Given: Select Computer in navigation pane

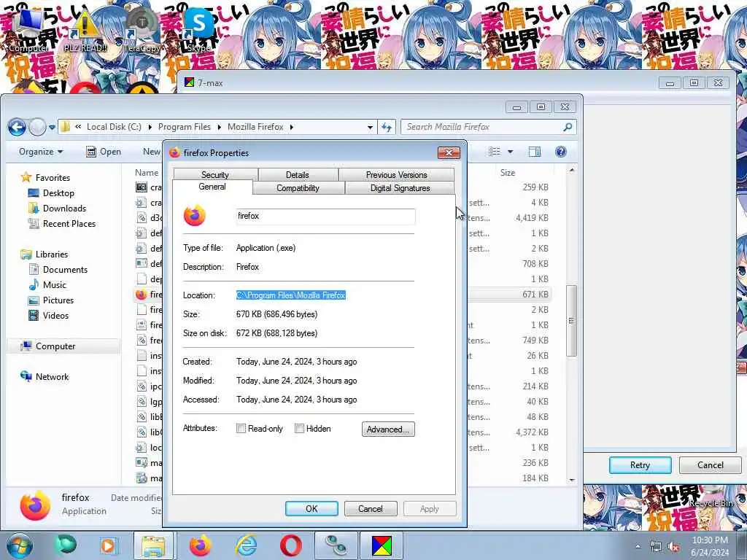Looking at the screenshot, I should click(x=63, y=346).
